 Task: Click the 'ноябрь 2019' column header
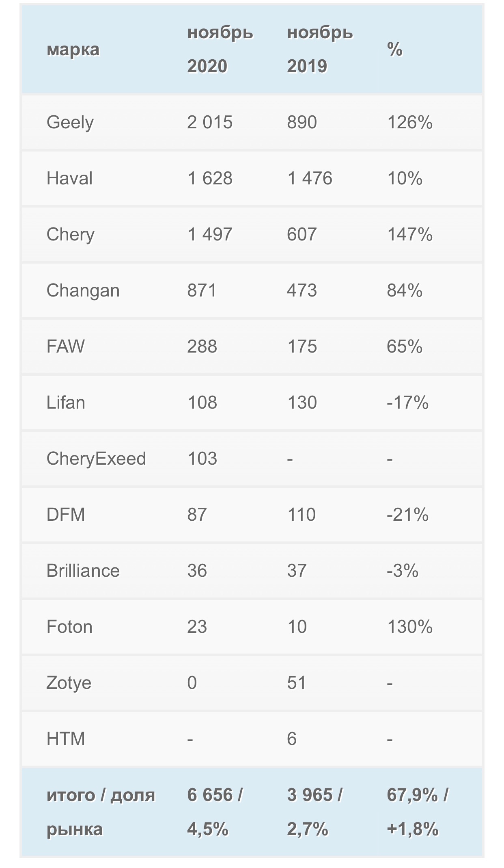320,50
